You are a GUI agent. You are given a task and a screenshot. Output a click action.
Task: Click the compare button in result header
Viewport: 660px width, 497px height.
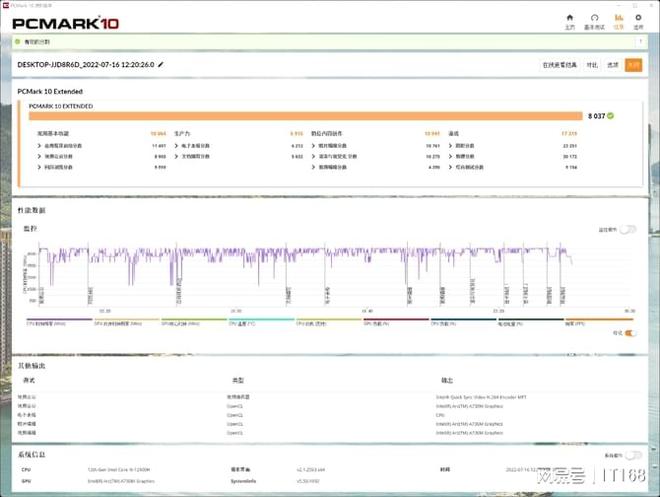point(592,65)
